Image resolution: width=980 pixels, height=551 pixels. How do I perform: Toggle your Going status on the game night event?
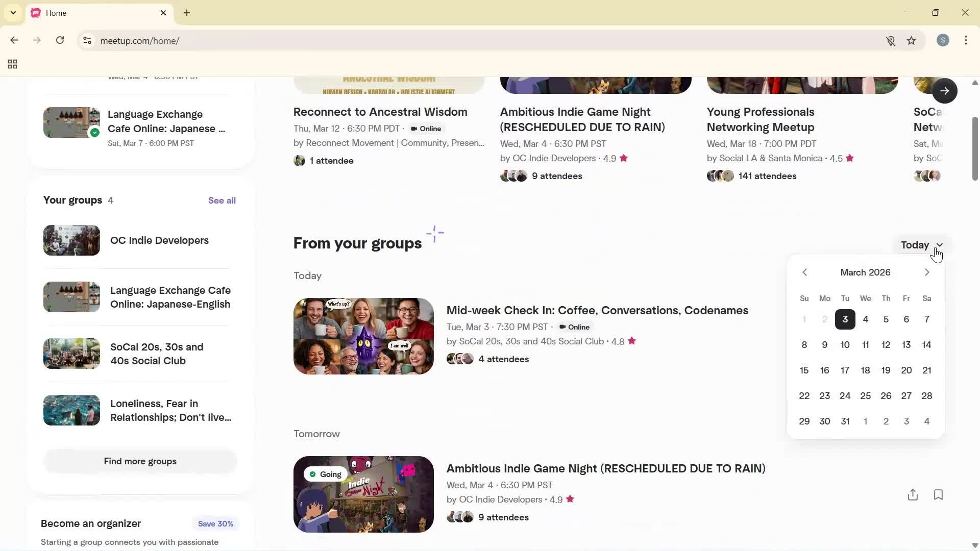tap(325, 474)
